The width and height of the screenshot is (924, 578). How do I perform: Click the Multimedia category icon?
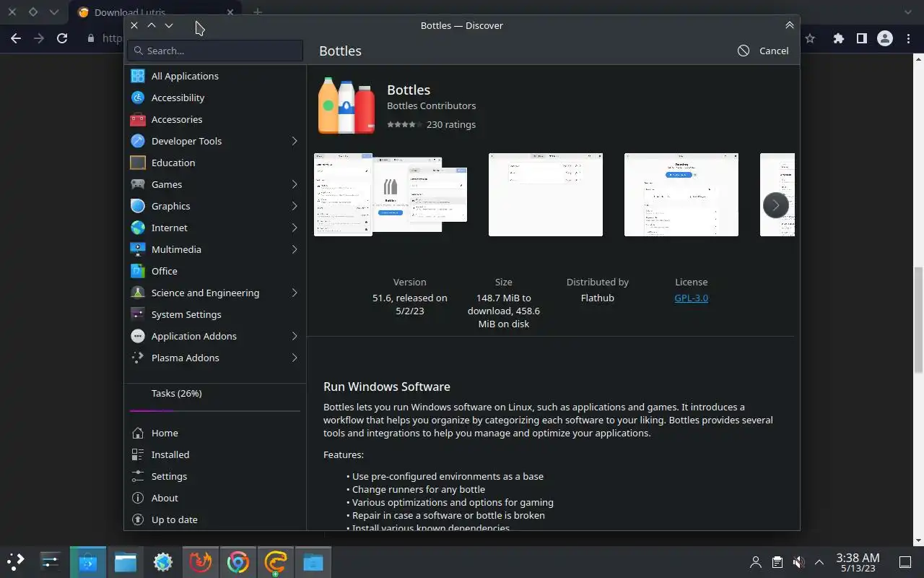[138, 249]
